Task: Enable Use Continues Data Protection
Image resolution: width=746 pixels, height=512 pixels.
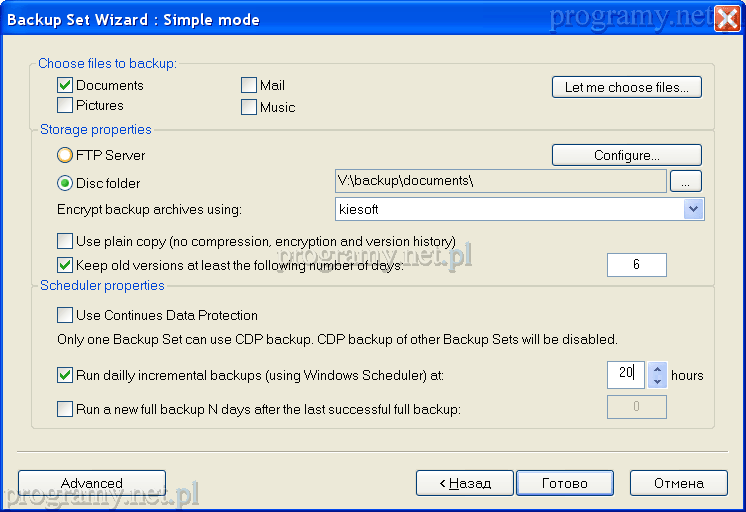Action: coord(66,315)
